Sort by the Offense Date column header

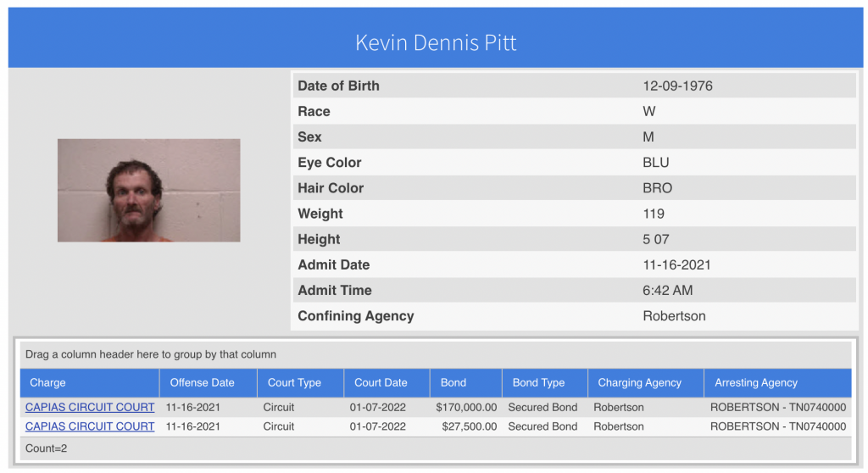202,382
